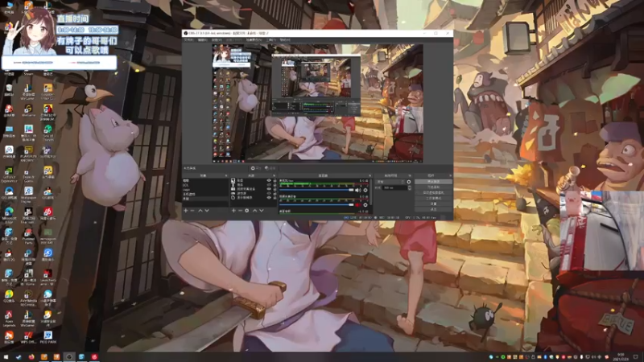Undock the Sources panel with its header icon
Image resolution: width=644 pixels, height=362 pixels.
(x=275, y=175)
